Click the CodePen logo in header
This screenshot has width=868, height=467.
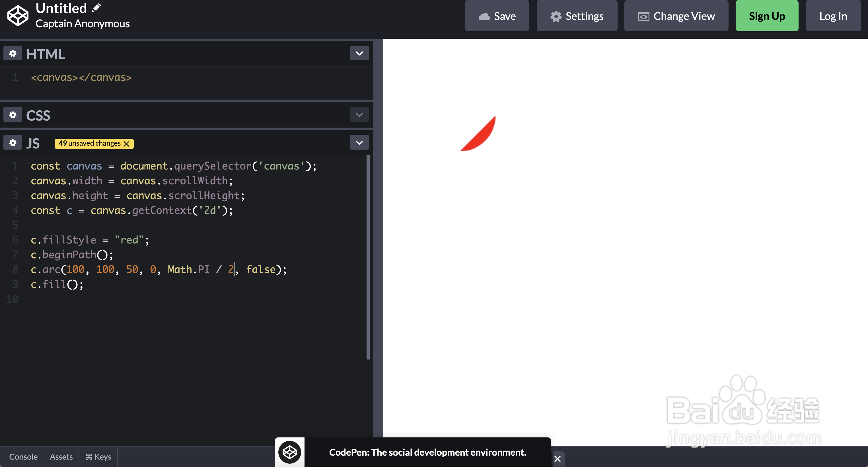(18, 15)
